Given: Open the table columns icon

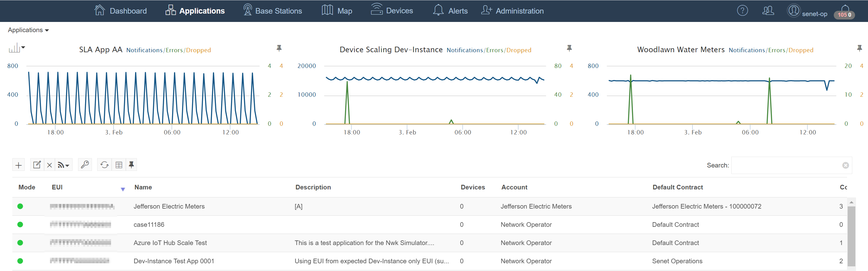Looking at the screenshot, I should click(119, 165).
